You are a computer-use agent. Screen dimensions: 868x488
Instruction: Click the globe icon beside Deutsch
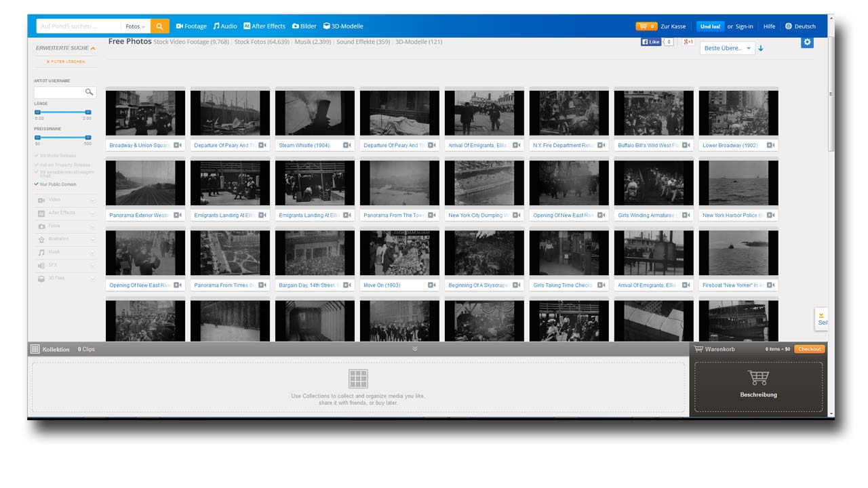click(x=789, y=26)
